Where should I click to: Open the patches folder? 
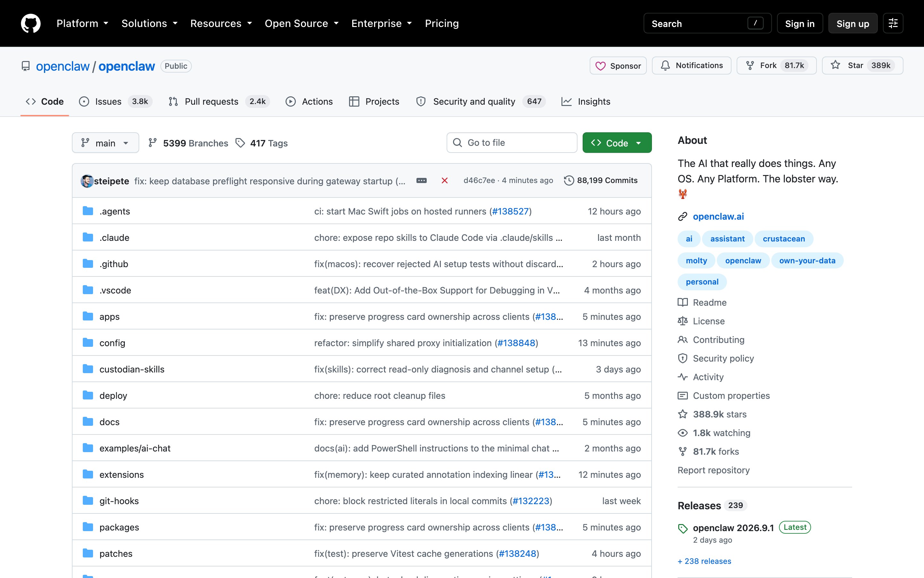(x=116, y=554)
